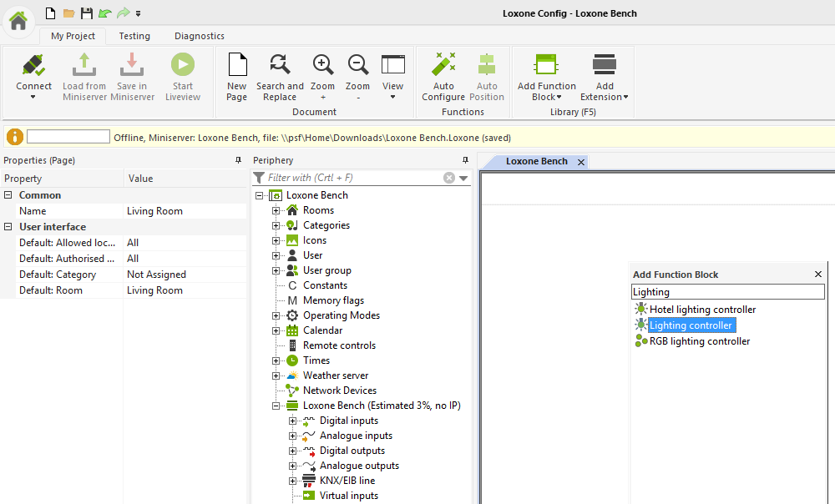Open Search and Replace tool

pos(280,66)
